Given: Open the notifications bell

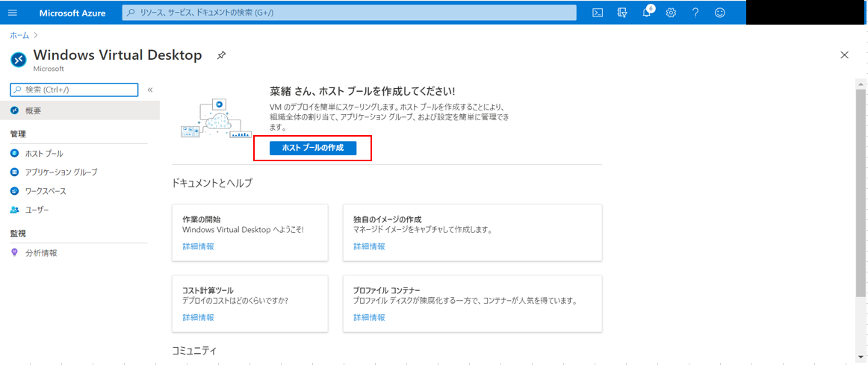Looking at the screenshot, I should pyautogui.click(x=647, y=13).
